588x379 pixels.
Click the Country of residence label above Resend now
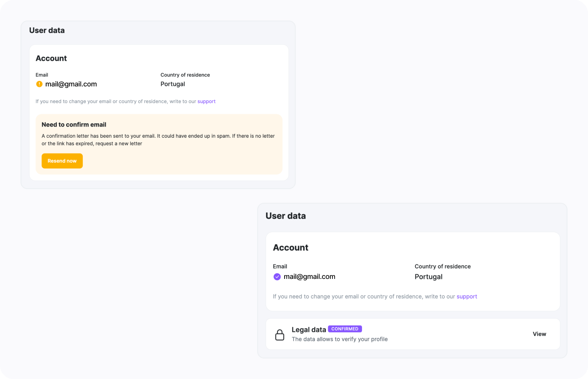tap(185, 75)
